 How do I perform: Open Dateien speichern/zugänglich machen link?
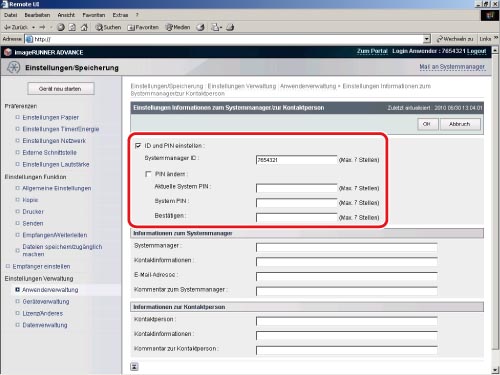(x=62, y=250)
